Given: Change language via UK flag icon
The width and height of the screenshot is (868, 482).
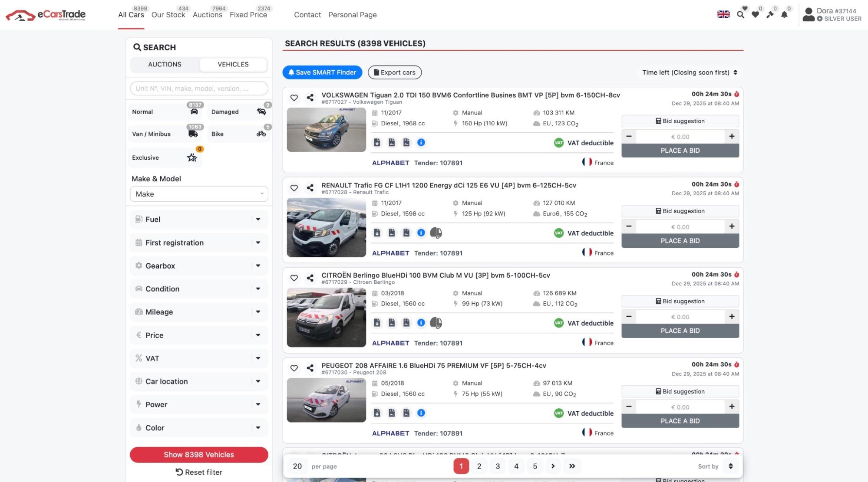Looking at the screenshot, I should 723,14.
